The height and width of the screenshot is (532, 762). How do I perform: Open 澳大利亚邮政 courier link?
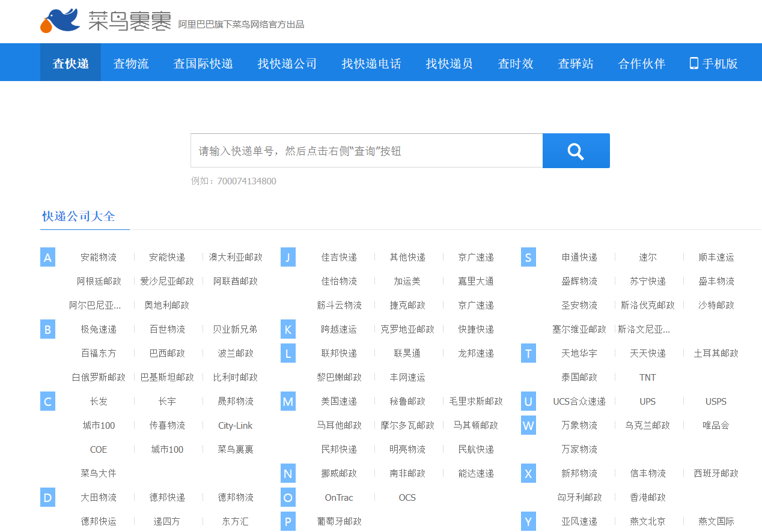(x=236, y=257)
